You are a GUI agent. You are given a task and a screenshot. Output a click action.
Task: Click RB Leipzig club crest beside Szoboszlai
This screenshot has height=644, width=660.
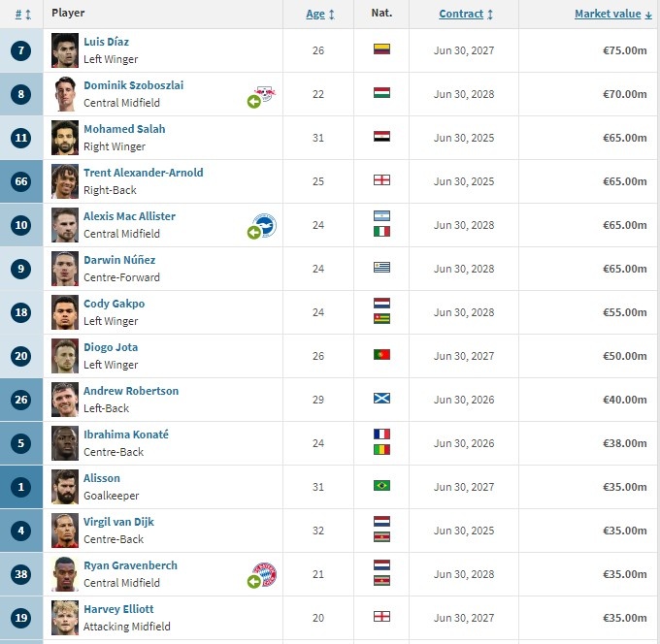pyautogui.click(x=265, y=93)
